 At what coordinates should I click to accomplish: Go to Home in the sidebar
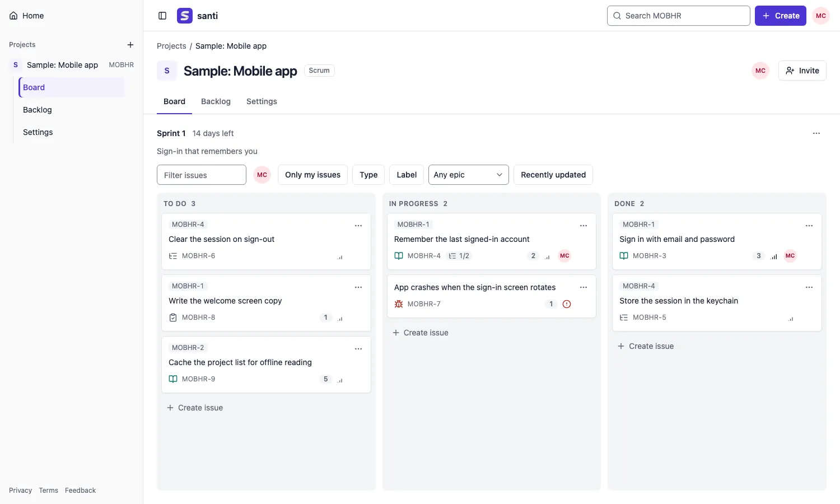click(26, 16)
